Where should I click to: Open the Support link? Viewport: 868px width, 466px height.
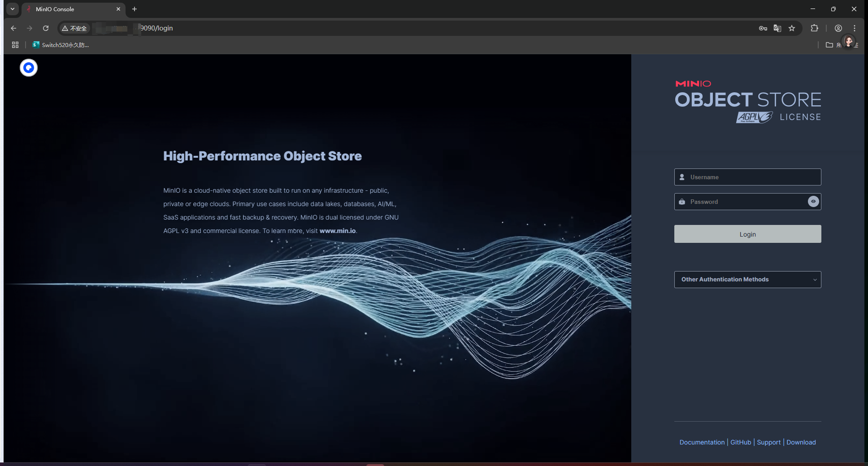(768, 442)
